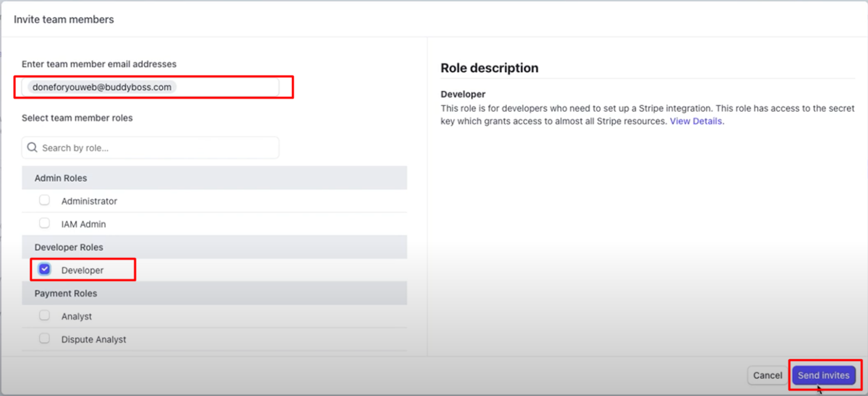Image resolution: width=868 pixels, height=396 pixels.
Task: Click the Role description heading
Action: tap(489, 68)
